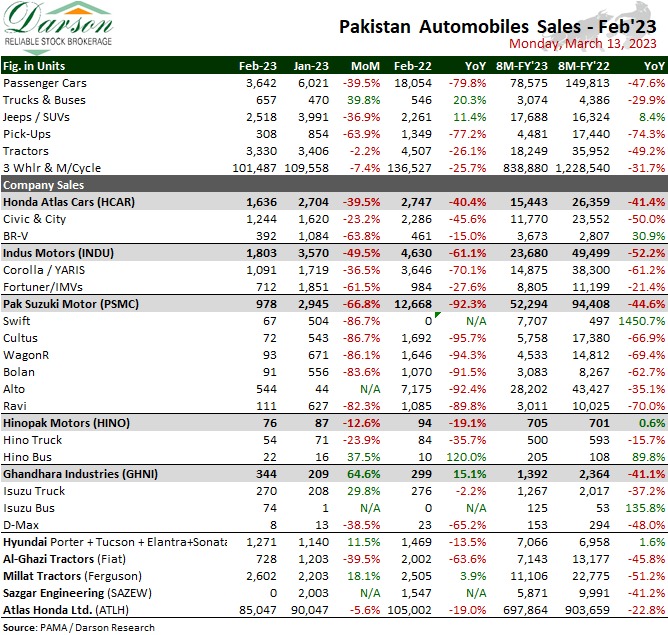
Task: Click Honda Atlas Cars Jan-23 value 2,704
Action: pyautogui.click(x=314, y=202)
